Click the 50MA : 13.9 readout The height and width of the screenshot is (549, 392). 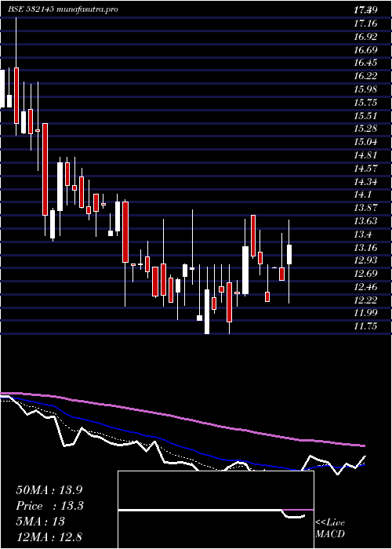[49, 490]
